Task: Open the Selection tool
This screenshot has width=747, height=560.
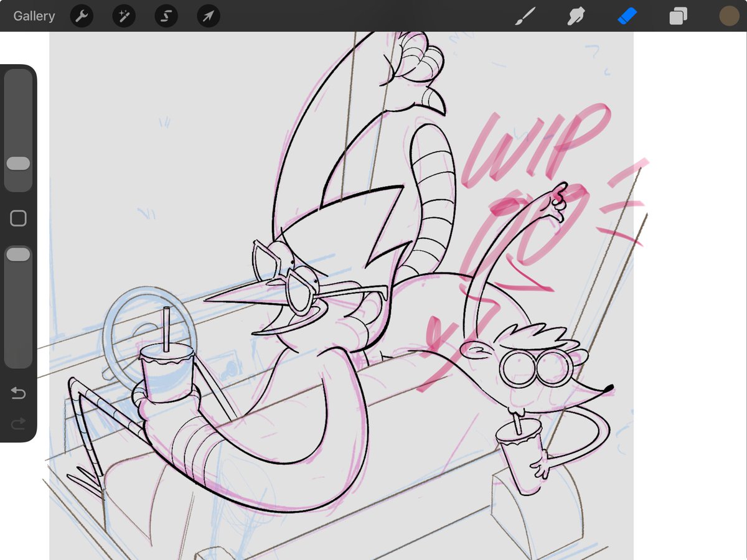Action: 166,16
